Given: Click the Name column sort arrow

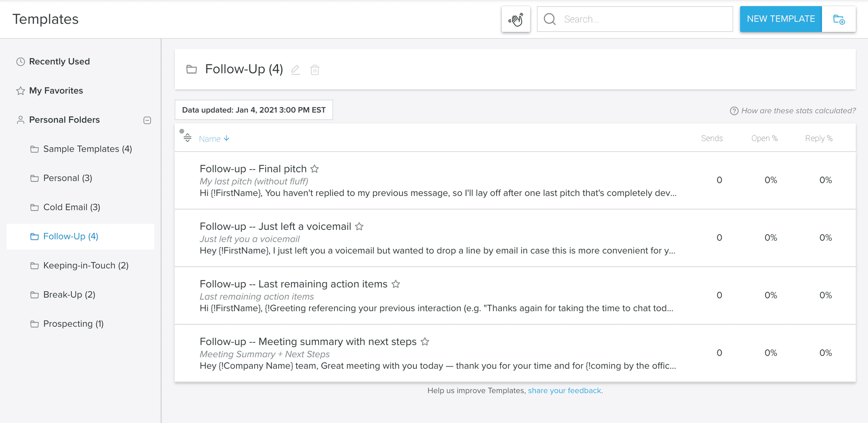Looking at the screenshot, I should (x=227, y=138).
